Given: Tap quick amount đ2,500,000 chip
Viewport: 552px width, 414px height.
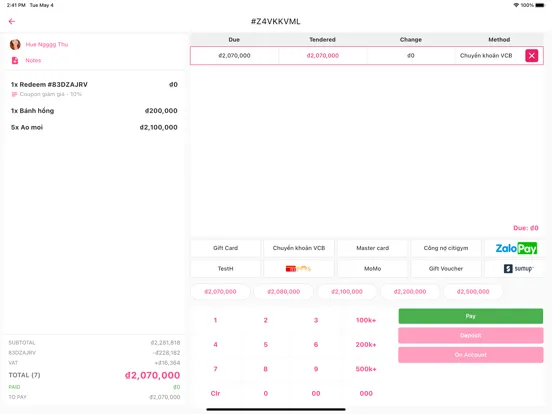Looking at the screenshot, I should tap(473, 291).
